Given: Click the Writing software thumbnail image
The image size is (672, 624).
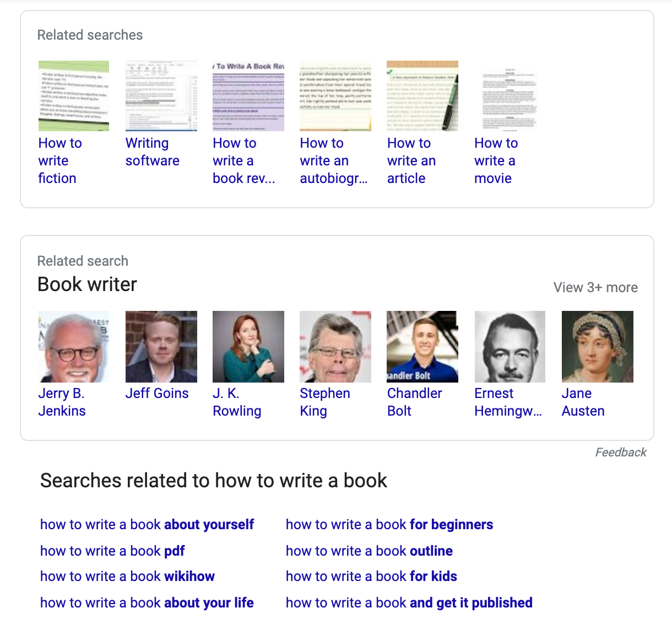Looking at the screenshot, I should tap(161, 96).
